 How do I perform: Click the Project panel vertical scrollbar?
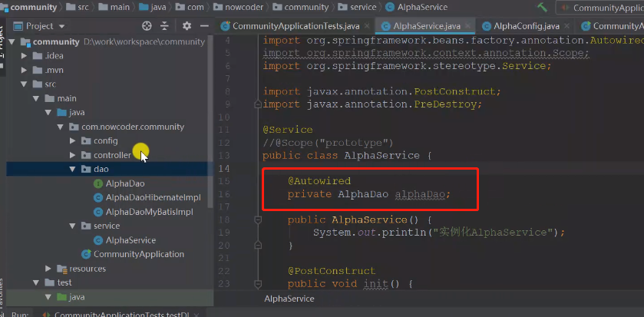click(210, 123)
